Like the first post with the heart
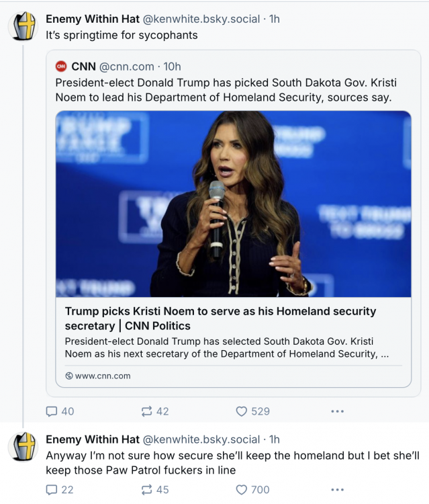Image resolution: width=429 pixels, height=504 pixels. pos(242,411)
